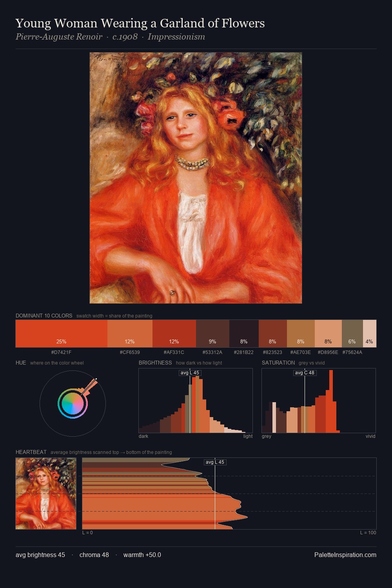The width and height of the screenshot is (392, 588).
Task: Choose the #53312A brown swatch showing 9%
Action: [x=212, y=334]
